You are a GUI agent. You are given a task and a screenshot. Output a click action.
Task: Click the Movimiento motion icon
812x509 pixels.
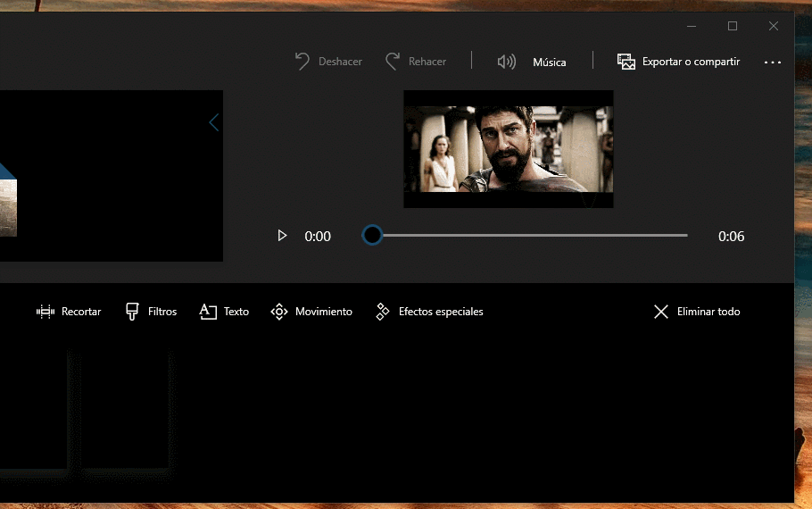coord(279,312)
